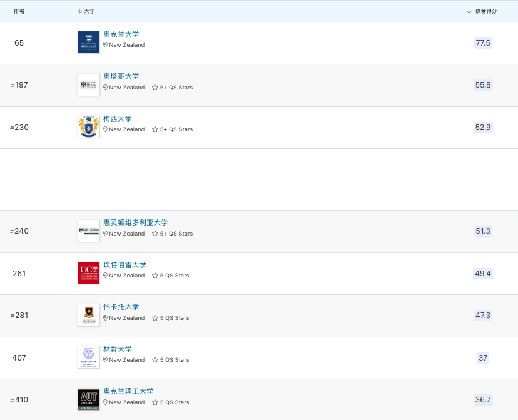The width and height of the screenshot is (518, 420).
Task: Click the Lincoln University logo
Action: (88, 357)
